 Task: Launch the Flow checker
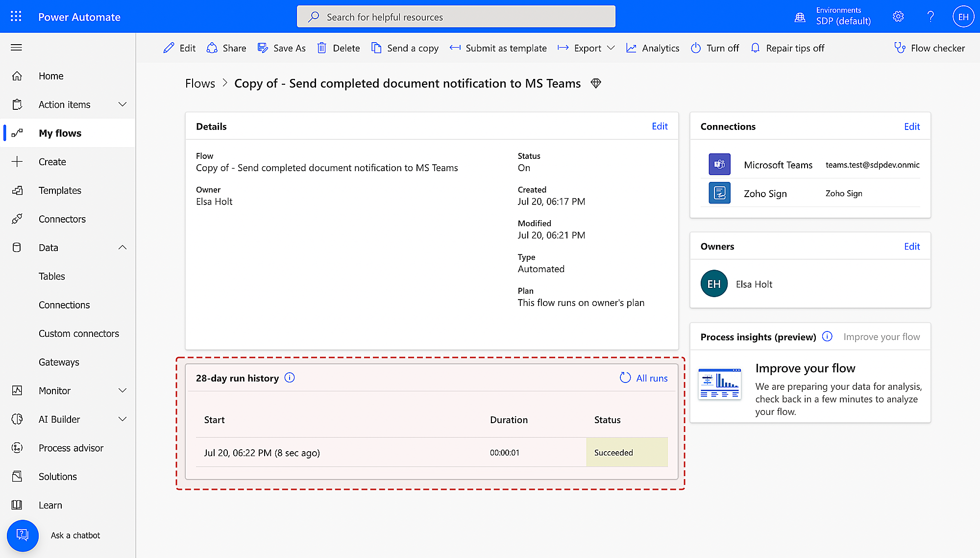coord(930,48)
